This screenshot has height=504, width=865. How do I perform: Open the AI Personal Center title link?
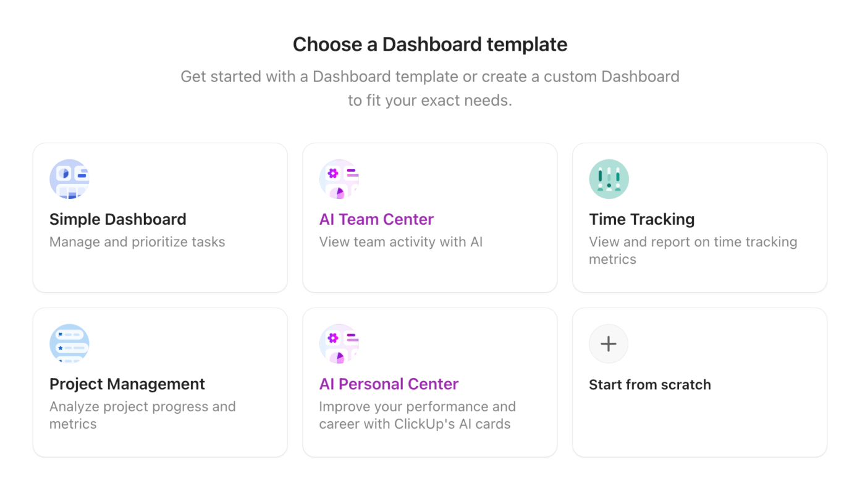coord(389,384)
